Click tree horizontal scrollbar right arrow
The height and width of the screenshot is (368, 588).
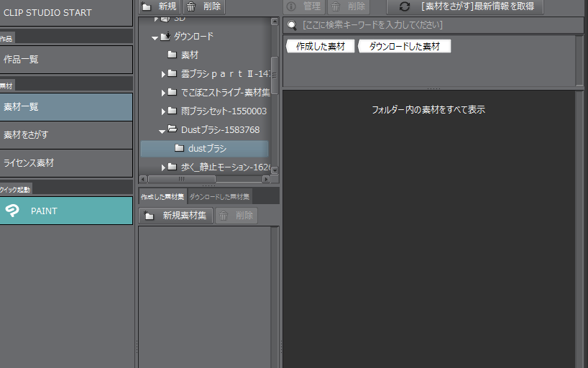(x=266, y=179)
